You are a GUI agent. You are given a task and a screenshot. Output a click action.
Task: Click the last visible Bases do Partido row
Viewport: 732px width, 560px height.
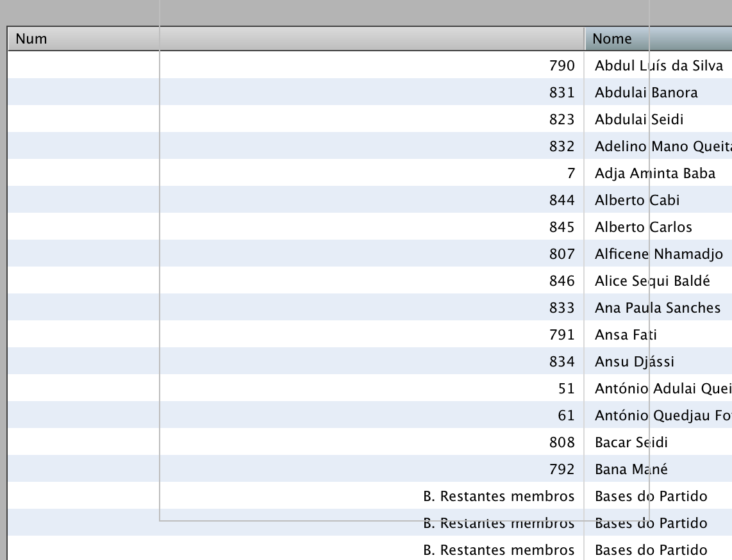[x=370, y=549]
